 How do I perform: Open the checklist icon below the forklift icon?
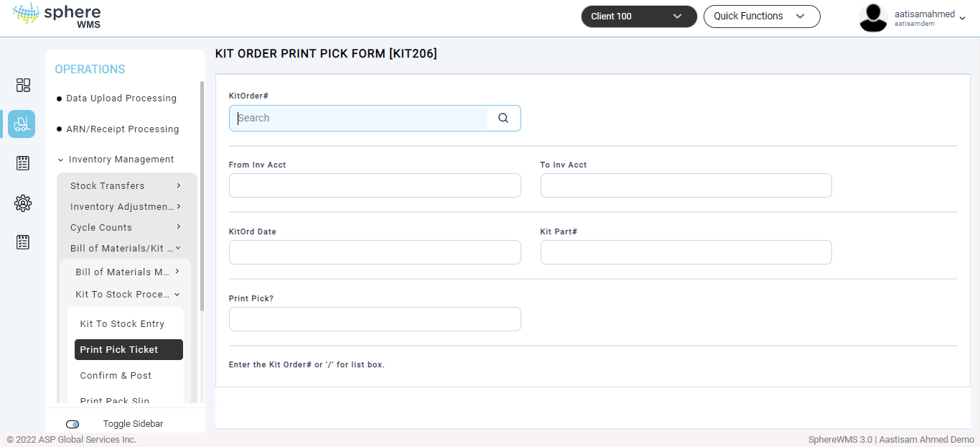[23, 163]
